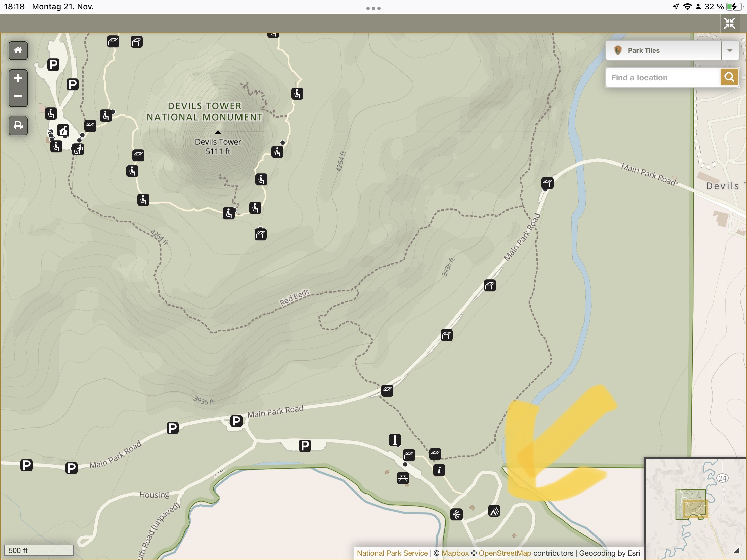This screenshot has height=560, width=747.
Task: Select the campground tent icon
Action: point(494,511)
